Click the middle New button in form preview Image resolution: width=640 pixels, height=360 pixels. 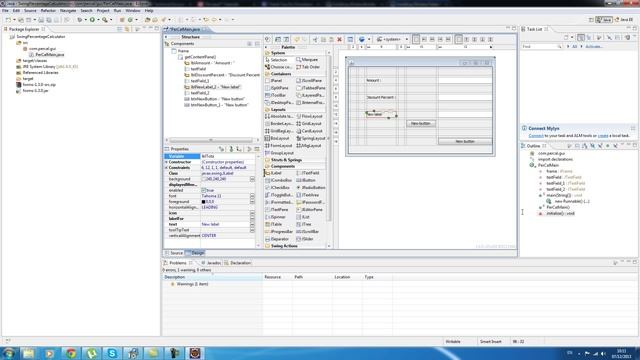[x=421, y=123]
